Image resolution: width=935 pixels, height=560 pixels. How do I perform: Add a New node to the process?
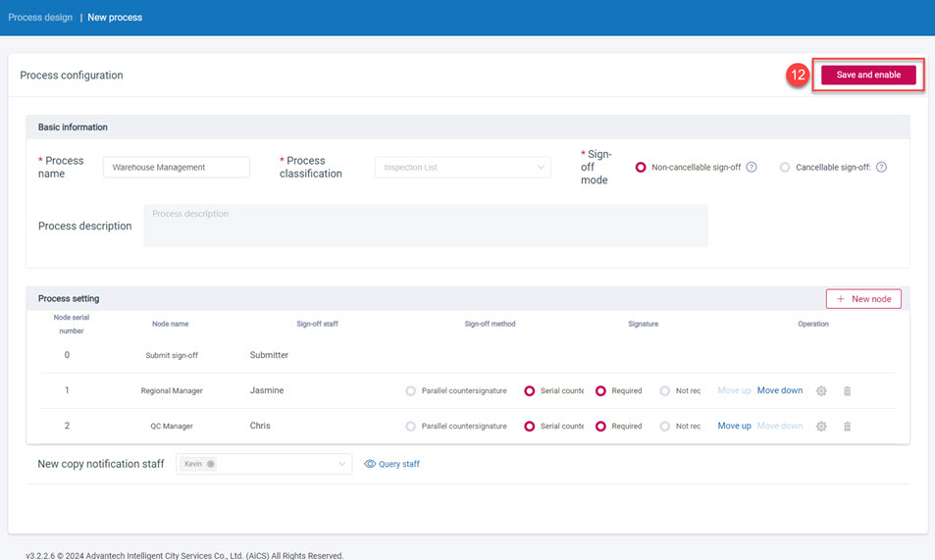click(863, 298)
